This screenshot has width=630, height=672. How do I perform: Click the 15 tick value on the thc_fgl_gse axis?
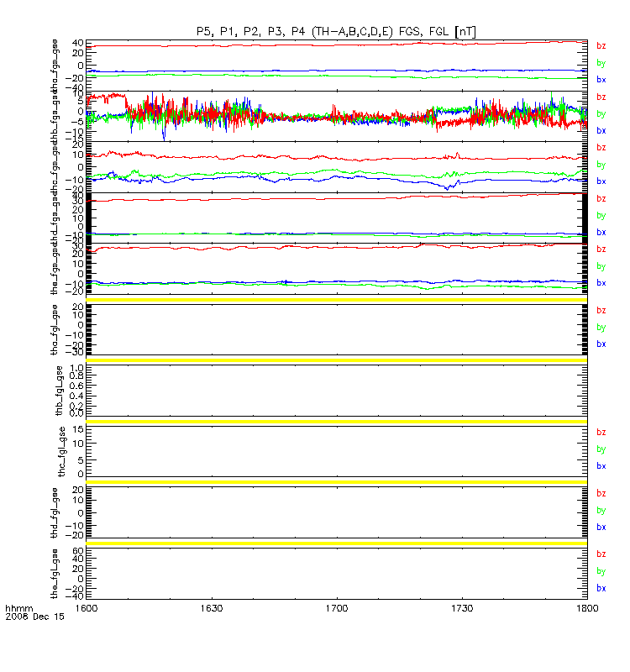tap(78, 429)
